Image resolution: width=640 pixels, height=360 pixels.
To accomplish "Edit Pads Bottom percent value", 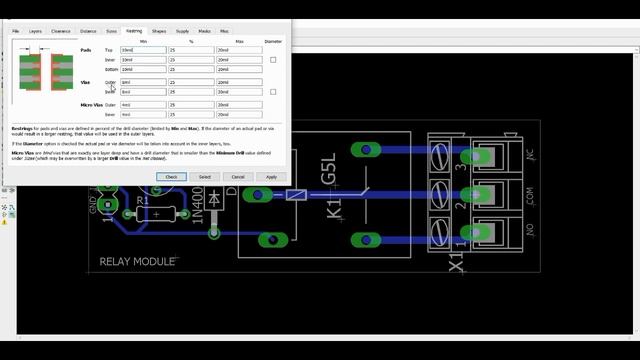I will pos(191,69).
